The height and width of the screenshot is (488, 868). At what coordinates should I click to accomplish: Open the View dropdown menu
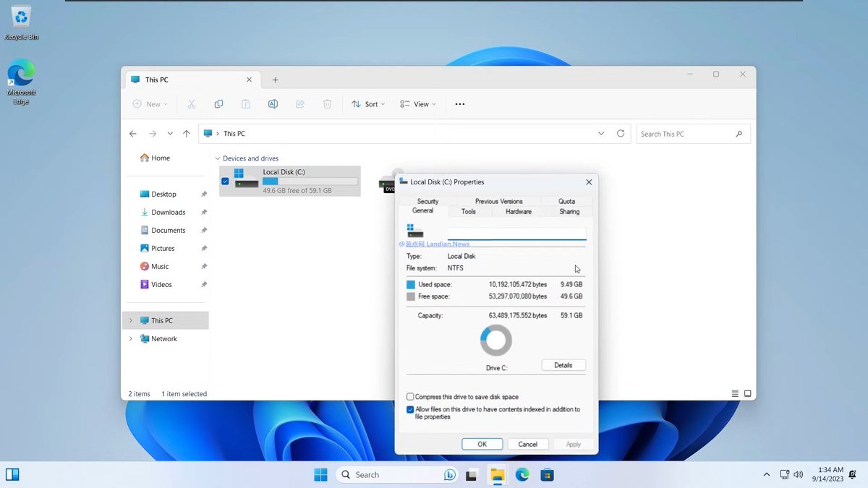tap(417, 103)
